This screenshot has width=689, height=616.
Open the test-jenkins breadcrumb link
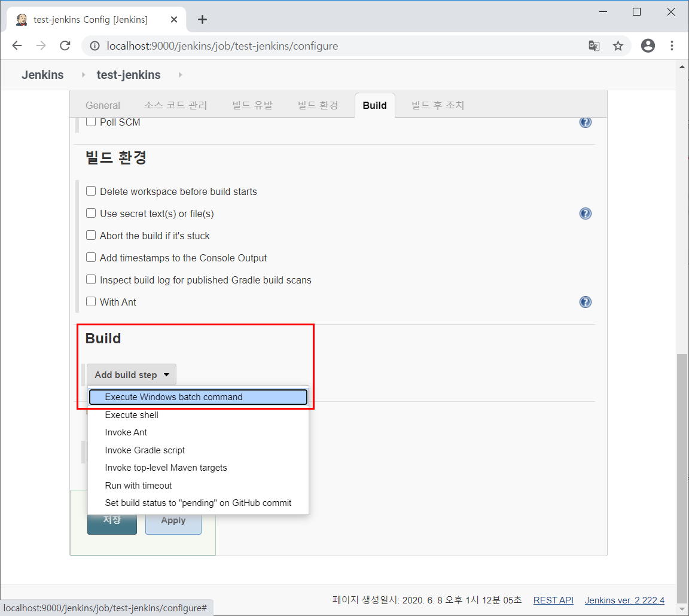[x=129, y=75]
